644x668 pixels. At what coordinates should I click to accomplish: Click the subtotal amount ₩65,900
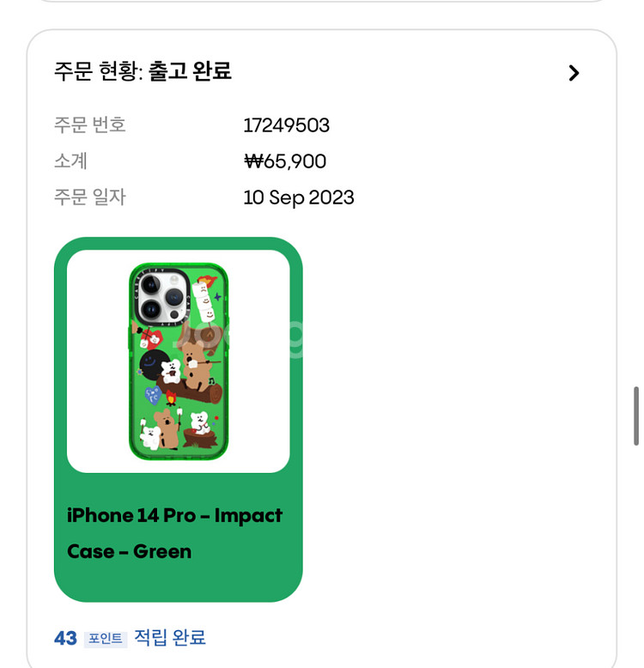(285, 161)
